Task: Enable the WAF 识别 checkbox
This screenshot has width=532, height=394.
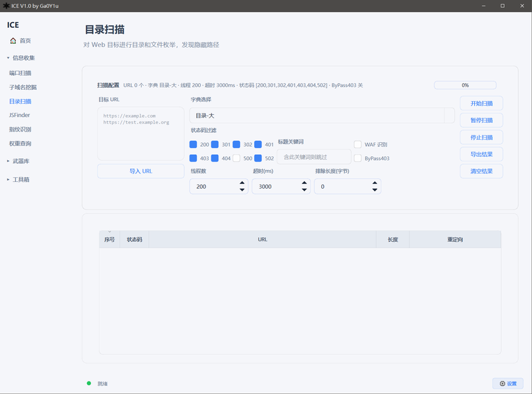Action: [358, 144]
